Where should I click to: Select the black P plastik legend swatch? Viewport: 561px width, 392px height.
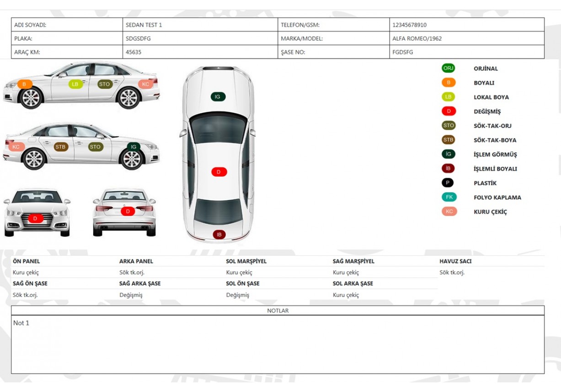pyautogui.click(x=448, y=183)
